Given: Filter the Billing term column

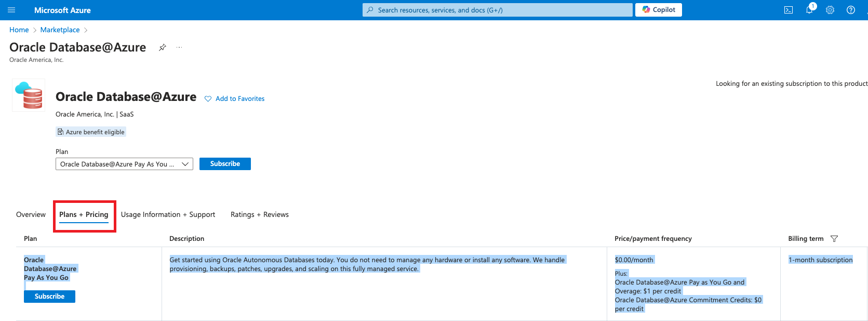Looking at the screenshot, I should [834, 239].
